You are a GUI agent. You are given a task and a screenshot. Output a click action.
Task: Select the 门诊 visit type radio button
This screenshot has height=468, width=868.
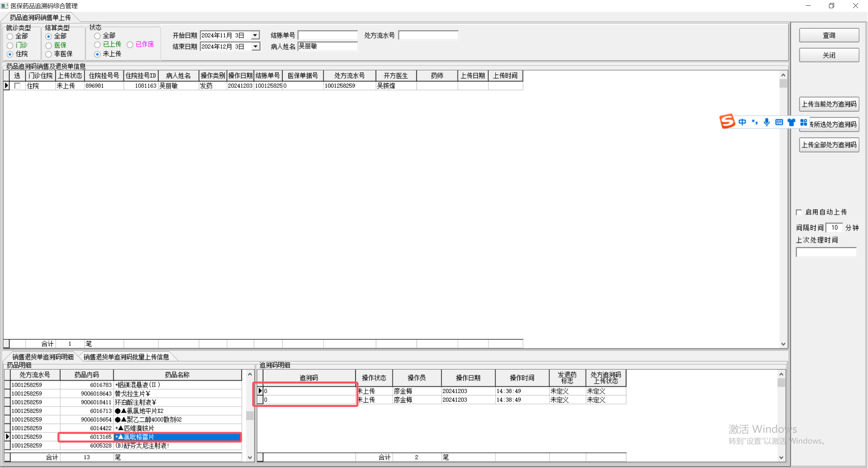coord(10,45)
